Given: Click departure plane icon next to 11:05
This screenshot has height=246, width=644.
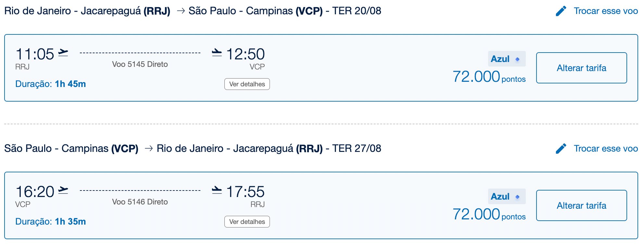Looking at the screenshot, I should click(x=63, y=52).
